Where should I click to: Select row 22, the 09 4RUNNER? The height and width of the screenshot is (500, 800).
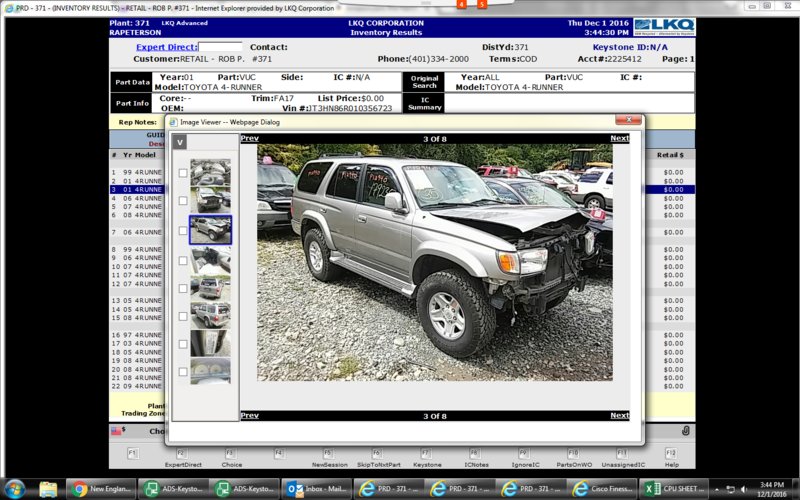[137, 386]
